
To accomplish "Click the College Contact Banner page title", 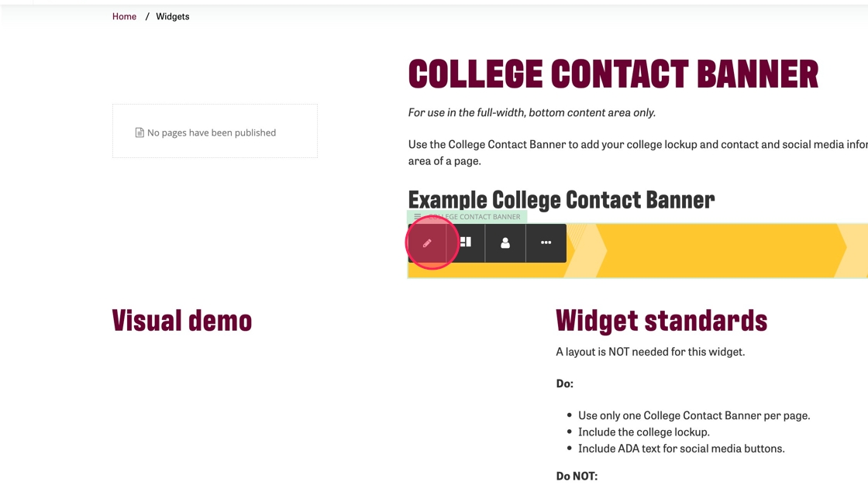I will coord(612,74).
